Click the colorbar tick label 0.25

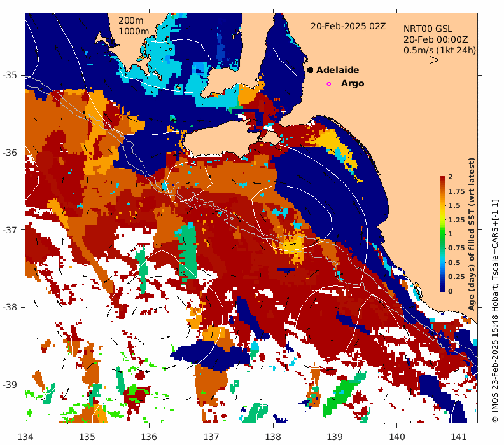[456, 277]
